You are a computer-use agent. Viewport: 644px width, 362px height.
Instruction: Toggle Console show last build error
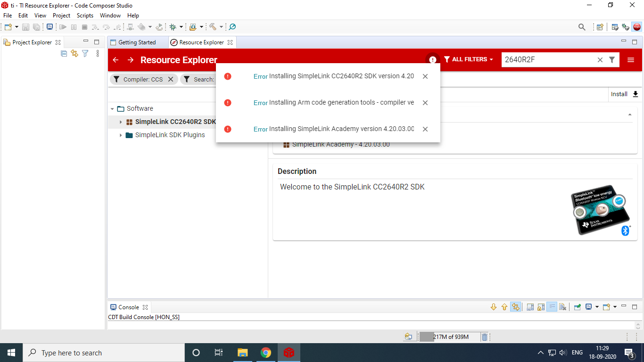pyautogui.click(x=516, y=307)
